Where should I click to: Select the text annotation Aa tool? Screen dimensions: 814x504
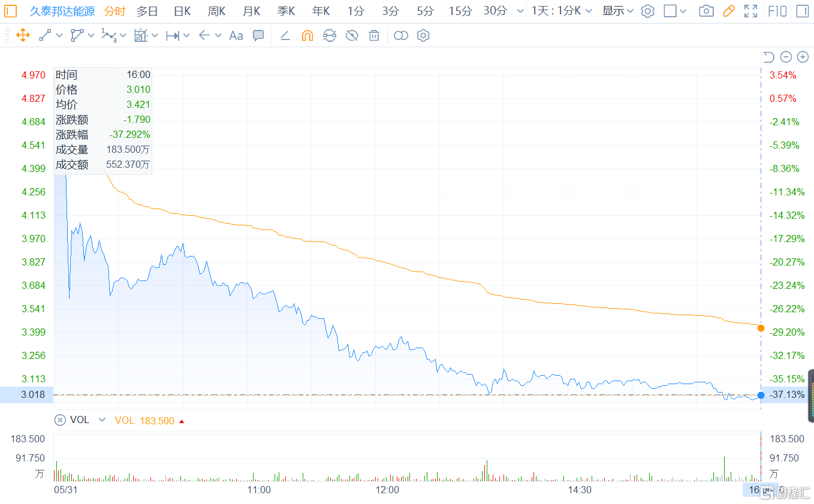point(236,36)
